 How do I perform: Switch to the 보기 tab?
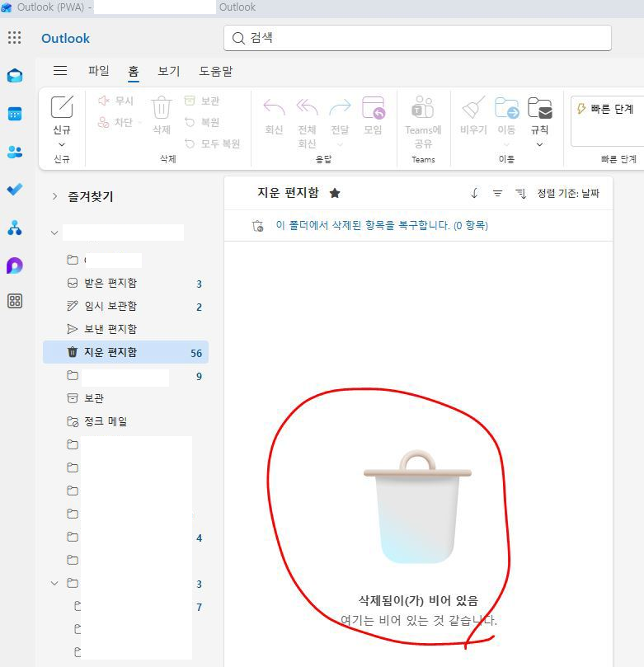coord(169,71)
